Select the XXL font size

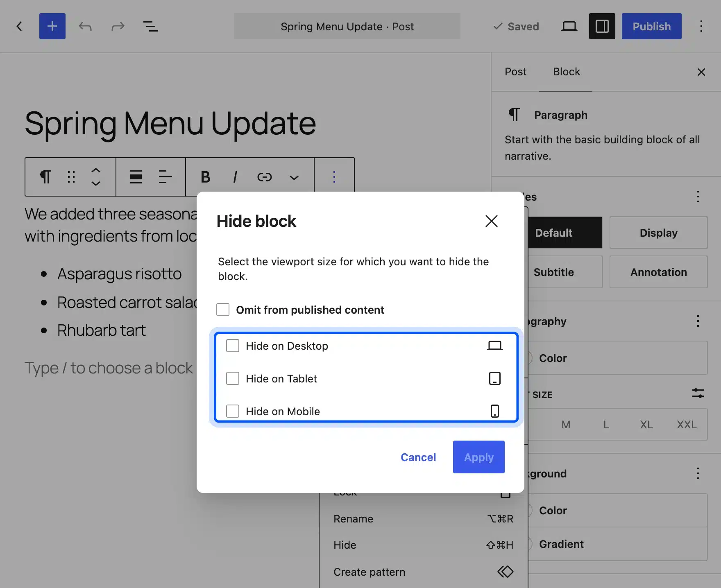tap(687, 424)
